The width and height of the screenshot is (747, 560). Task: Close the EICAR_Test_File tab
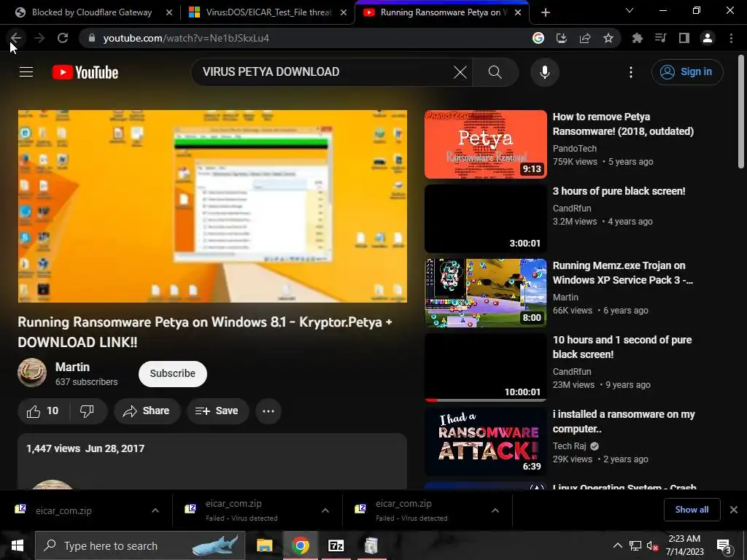click(344, 12)
